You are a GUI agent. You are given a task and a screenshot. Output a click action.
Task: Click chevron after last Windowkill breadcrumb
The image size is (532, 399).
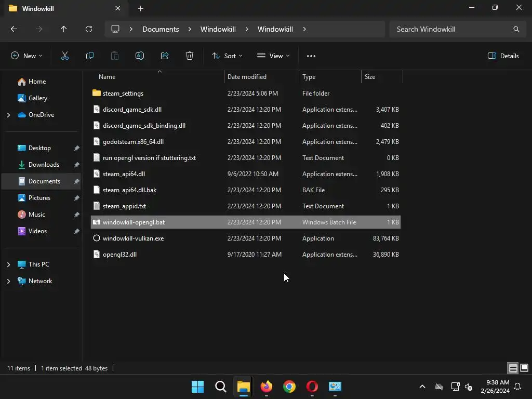point(304,29)
